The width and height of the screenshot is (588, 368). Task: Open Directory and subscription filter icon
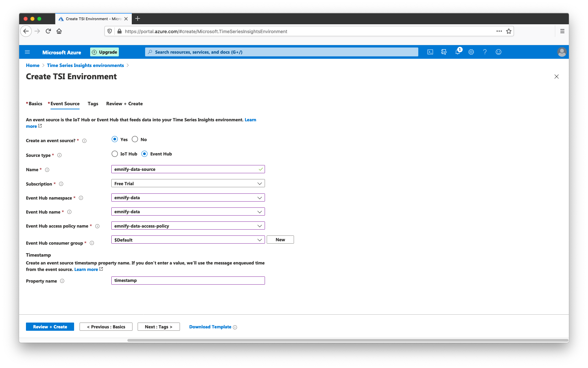coord(444,52)
